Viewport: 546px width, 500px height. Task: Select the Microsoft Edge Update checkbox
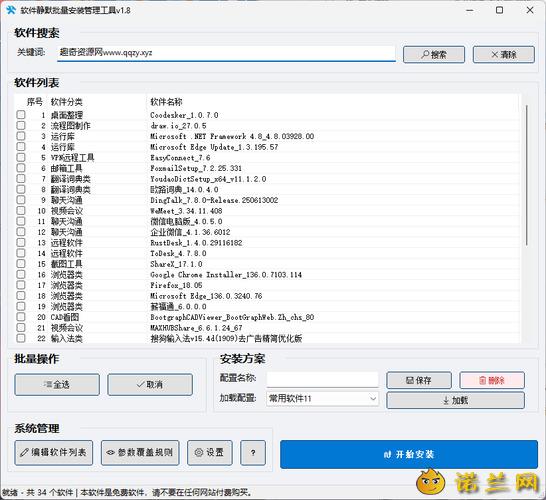(x=21, y=147)
